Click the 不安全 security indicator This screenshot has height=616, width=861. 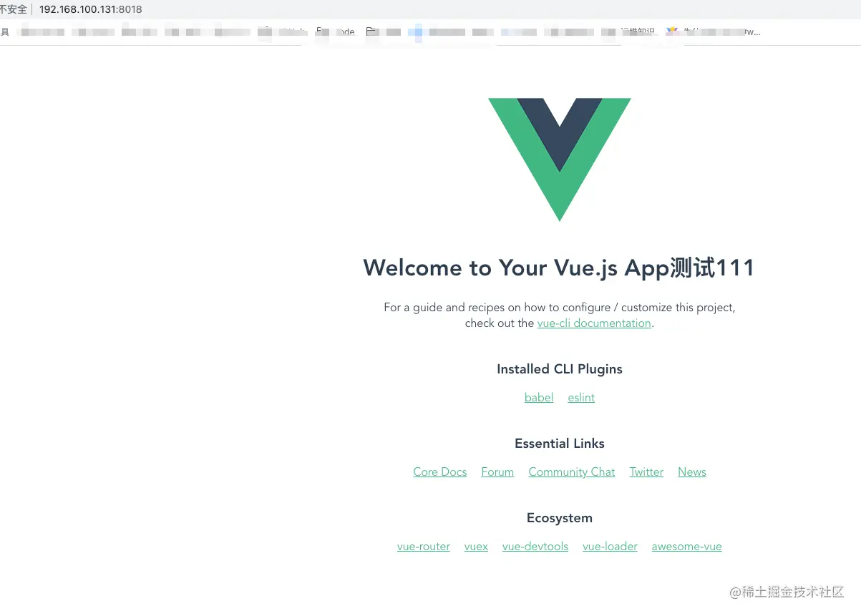[14, 9]
